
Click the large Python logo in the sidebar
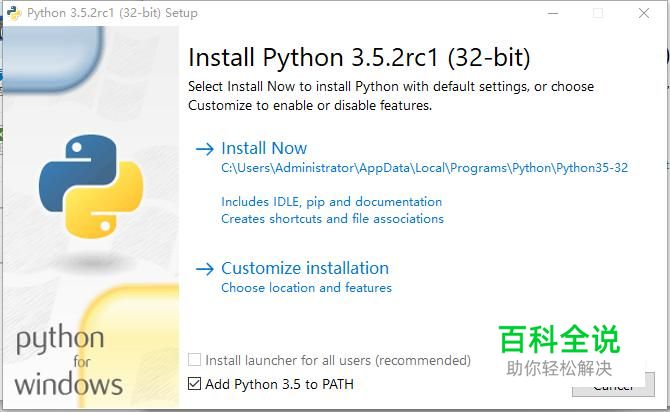coord(91,186)
